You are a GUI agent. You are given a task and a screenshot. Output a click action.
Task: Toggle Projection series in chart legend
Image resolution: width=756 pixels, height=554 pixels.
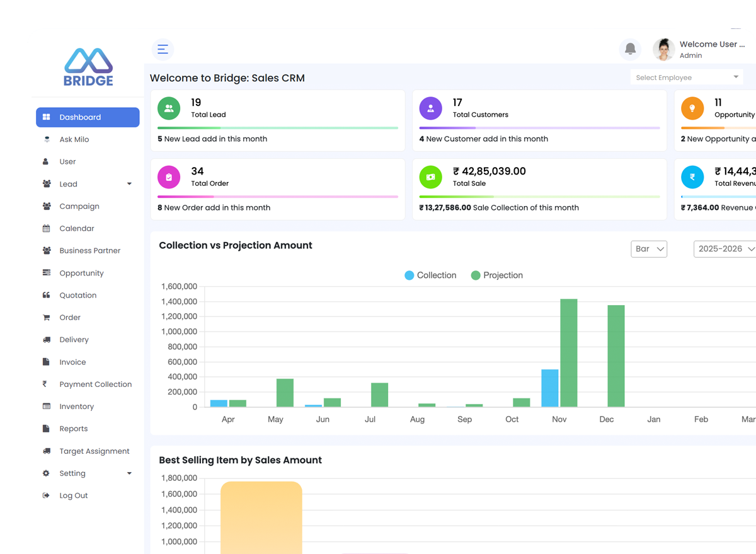click(x=497, y=275)
